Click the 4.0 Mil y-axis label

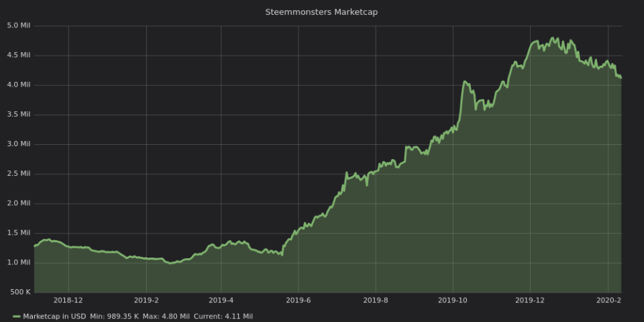tap(19, 85)
